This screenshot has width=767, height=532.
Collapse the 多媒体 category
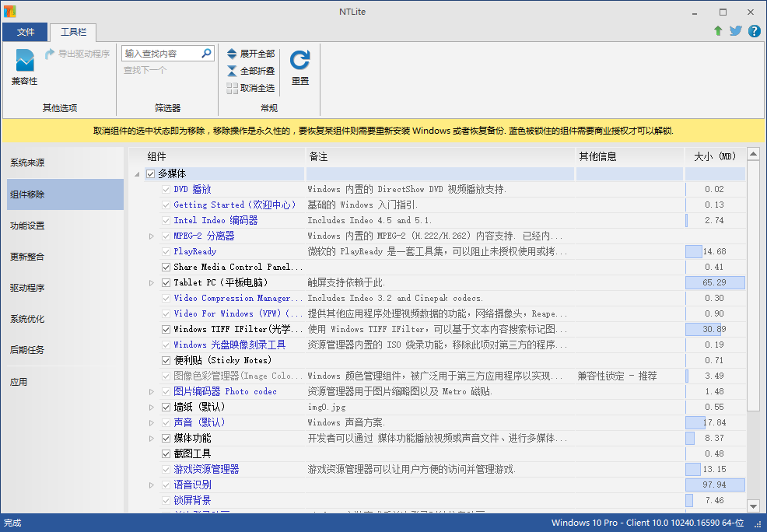[x=138, y=173]
